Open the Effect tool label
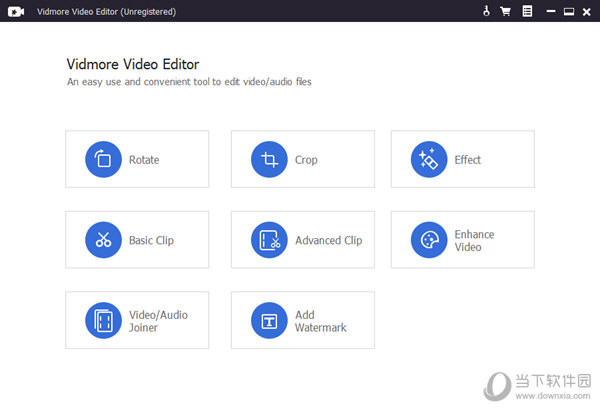This screenshot has width=600, height=408. click(468, 160)
